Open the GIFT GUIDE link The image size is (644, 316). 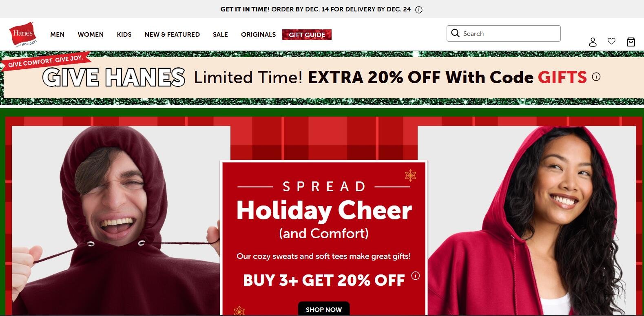point(307,35)
